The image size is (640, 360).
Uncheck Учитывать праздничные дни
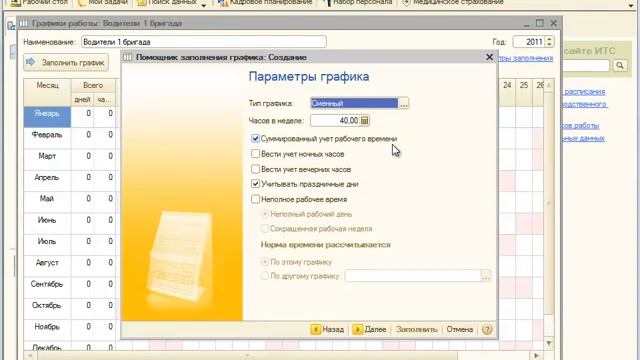(x=256, y=184)
